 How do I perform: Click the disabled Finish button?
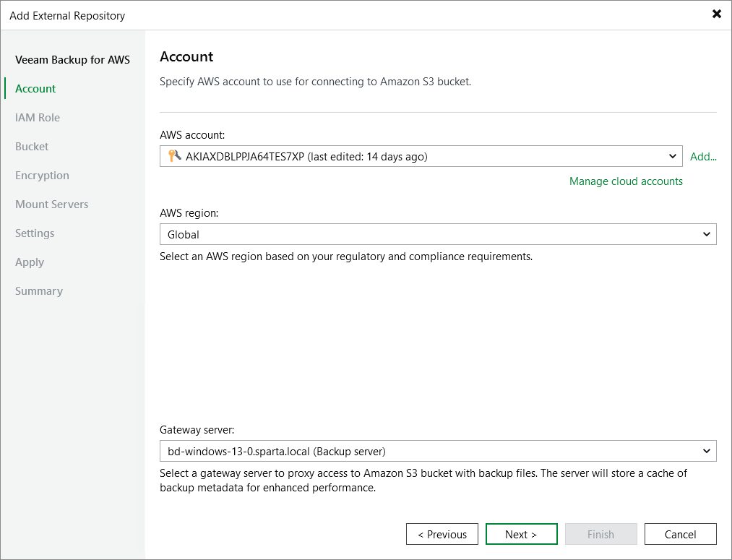point(600,534)
